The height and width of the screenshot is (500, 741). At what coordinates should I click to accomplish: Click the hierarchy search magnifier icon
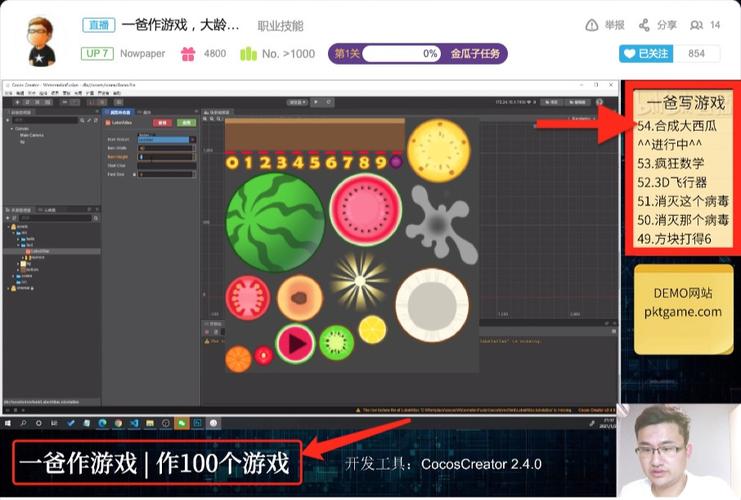pyautogui.click(x=82, y=121)
